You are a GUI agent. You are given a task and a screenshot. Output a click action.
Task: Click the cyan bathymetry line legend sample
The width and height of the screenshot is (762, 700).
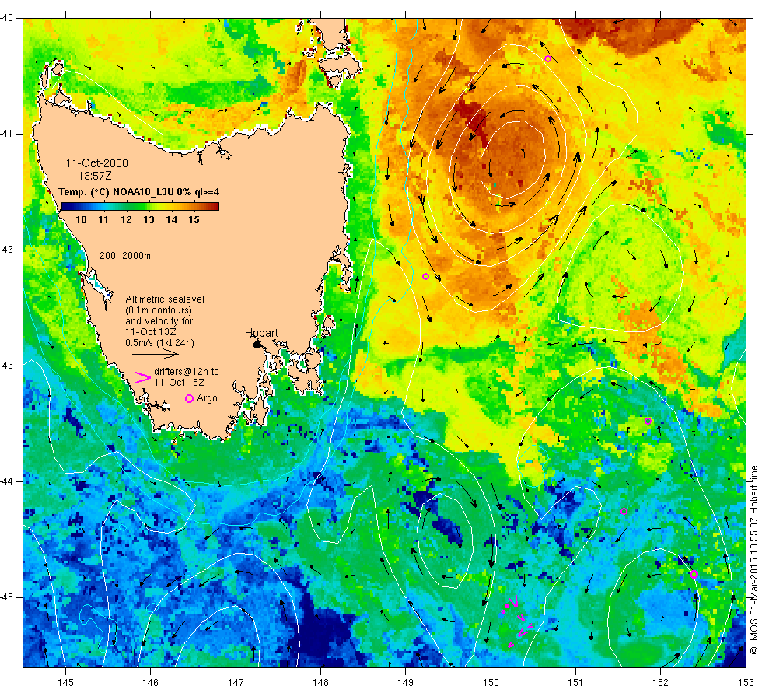pyautogui.click(x=110, y=264)
